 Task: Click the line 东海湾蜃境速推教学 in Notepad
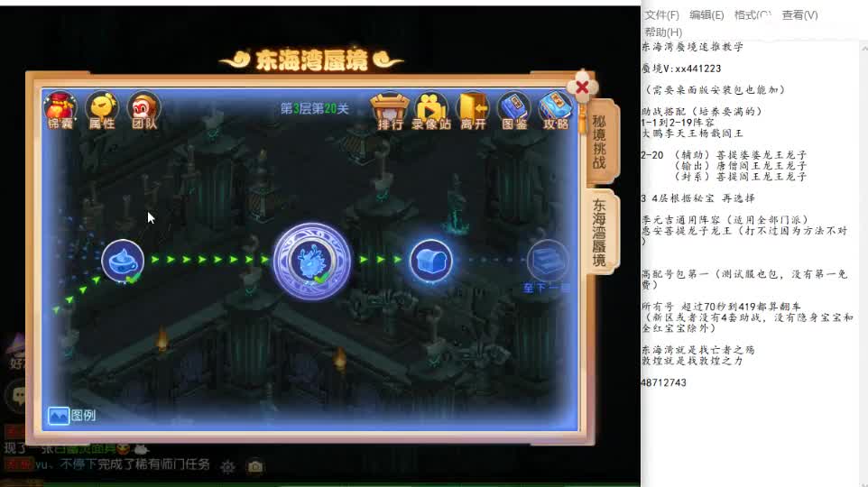[692, 47]
